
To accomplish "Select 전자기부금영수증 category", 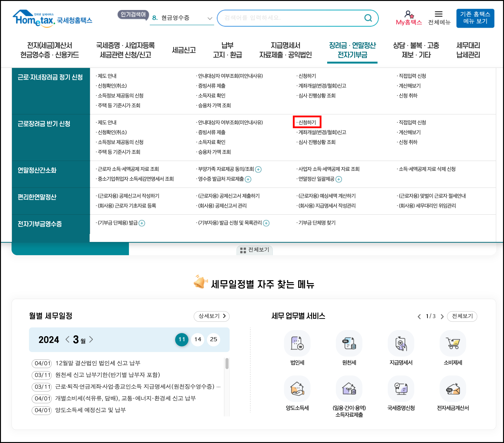I will (x=40, y=224).
